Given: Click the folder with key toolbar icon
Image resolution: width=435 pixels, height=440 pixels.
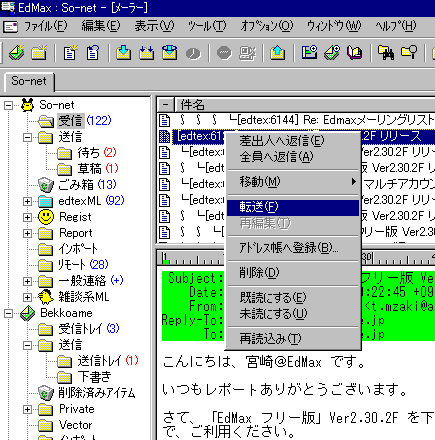Looking at the screenshot, I should click(409, 53).
